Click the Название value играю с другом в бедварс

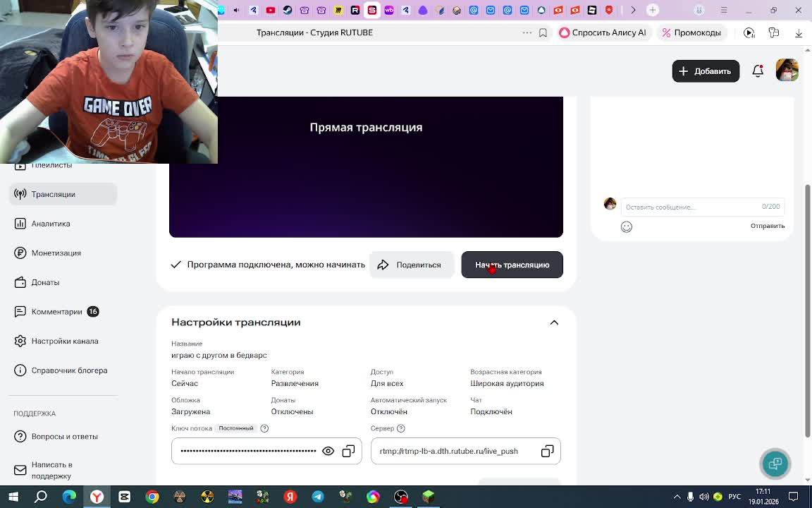click(x=219, y=356)
